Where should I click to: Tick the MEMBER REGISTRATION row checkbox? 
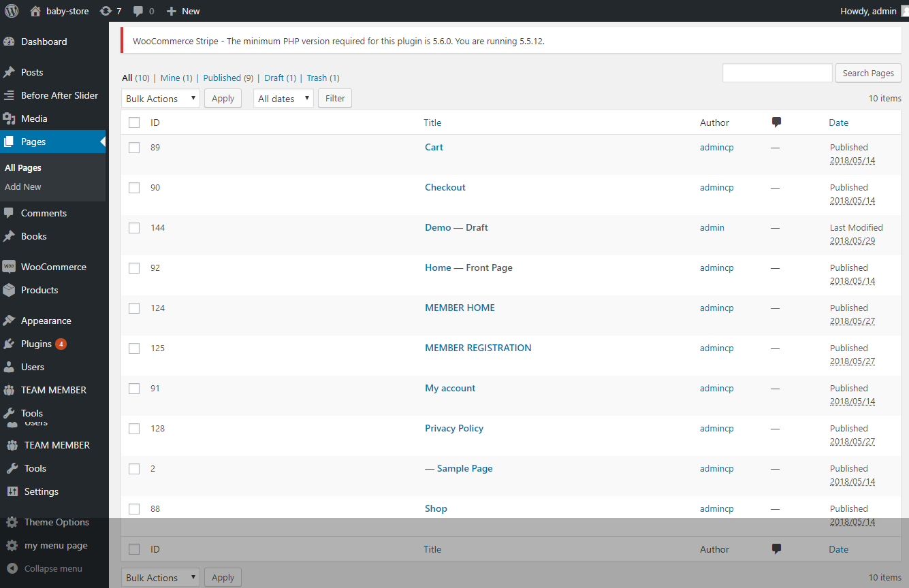tap(134, 348)
